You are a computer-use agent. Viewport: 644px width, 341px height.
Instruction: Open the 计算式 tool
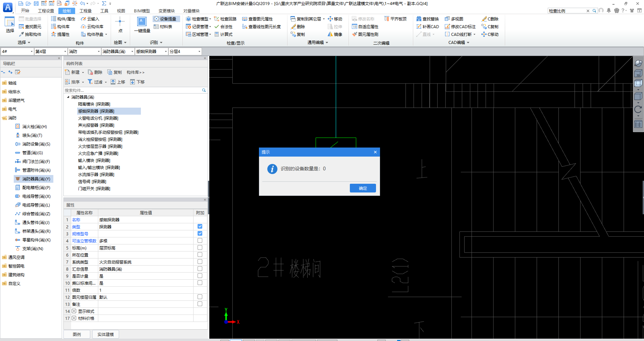[223, 35]
